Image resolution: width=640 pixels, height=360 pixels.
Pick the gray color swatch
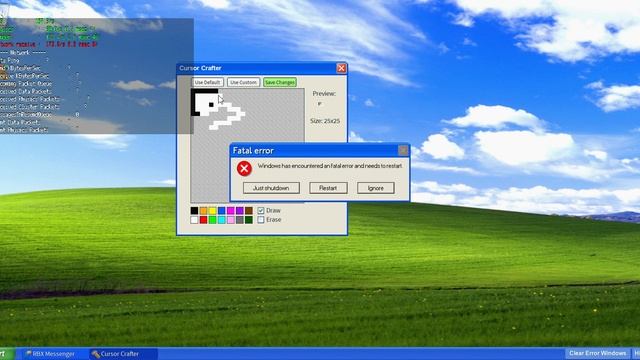[240, 220]
